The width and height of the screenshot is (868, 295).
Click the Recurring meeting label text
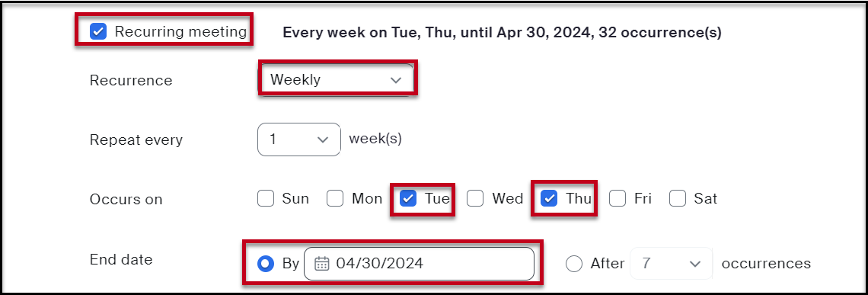click(180, 31)
